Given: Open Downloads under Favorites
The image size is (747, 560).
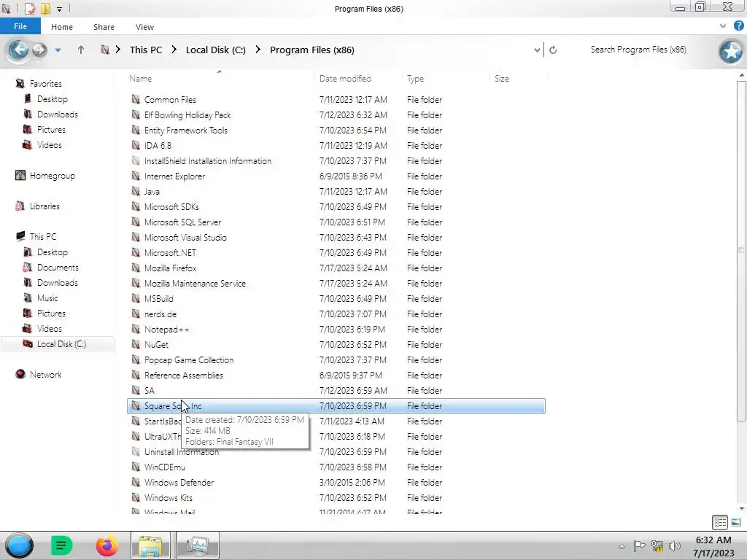Looking at the screenshot, I should click(57, 114).
